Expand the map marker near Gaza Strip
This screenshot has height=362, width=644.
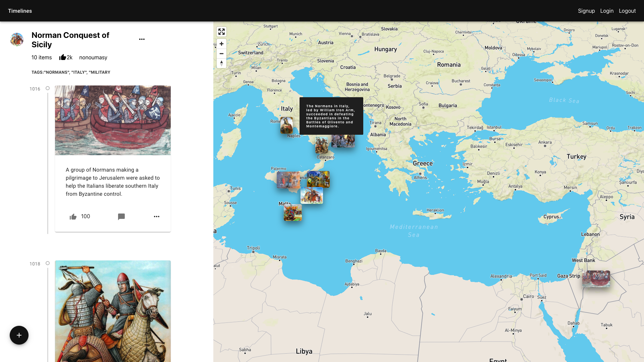[597, 279]
